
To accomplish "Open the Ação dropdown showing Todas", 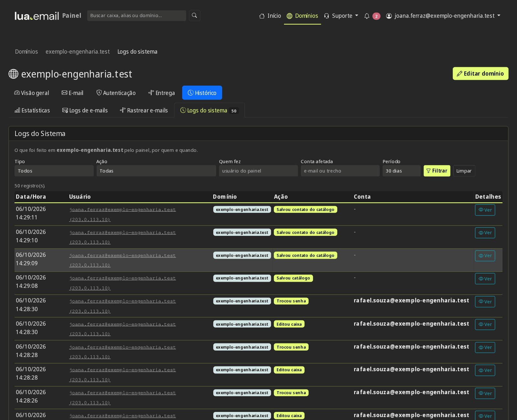I will coord(156,171).
